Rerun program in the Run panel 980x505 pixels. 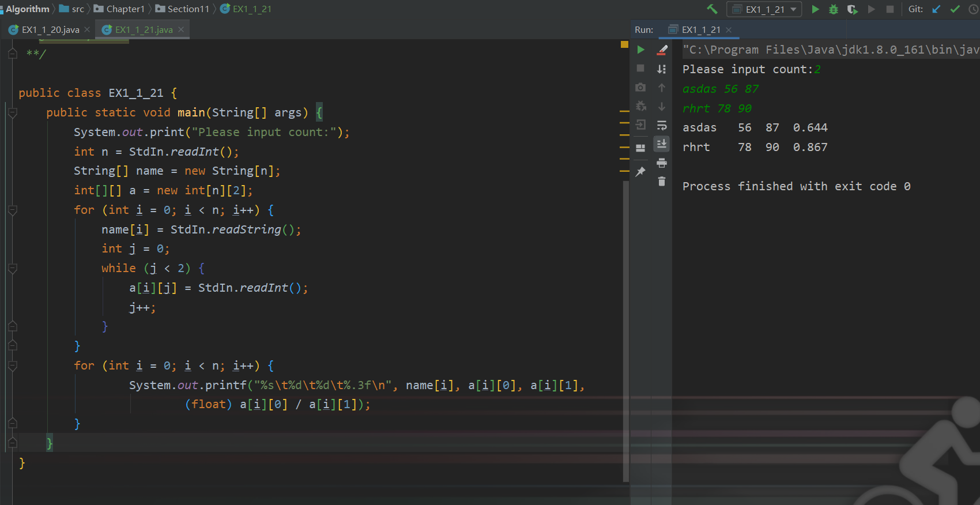tap(640, 50)
